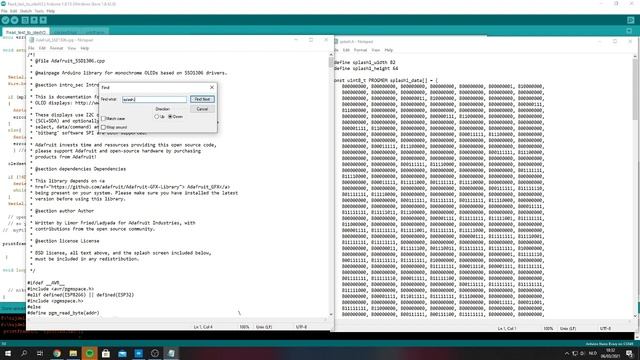Image resolution: width=640 pixels, height=360 pixels.
Task: Select the third Arduino sketch tab
Action: 95,32
